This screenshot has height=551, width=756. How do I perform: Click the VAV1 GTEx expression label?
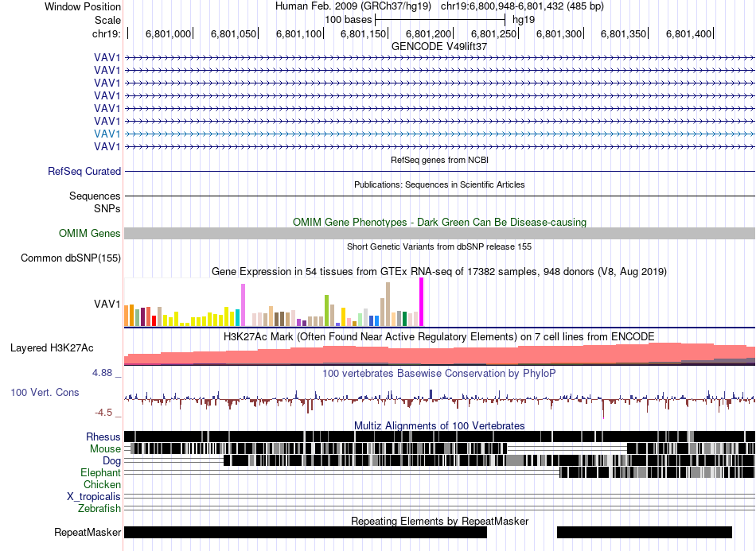click(107, 304)
